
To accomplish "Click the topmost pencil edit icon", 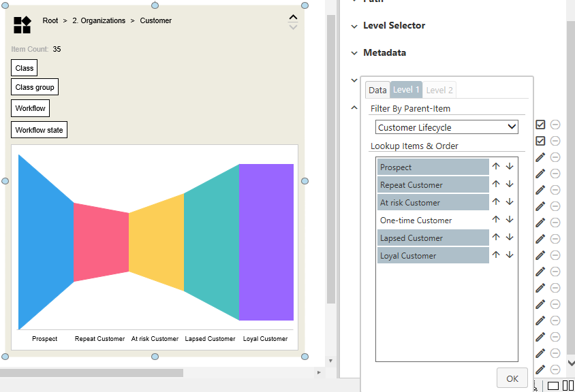I will click(x=540, y=157).
